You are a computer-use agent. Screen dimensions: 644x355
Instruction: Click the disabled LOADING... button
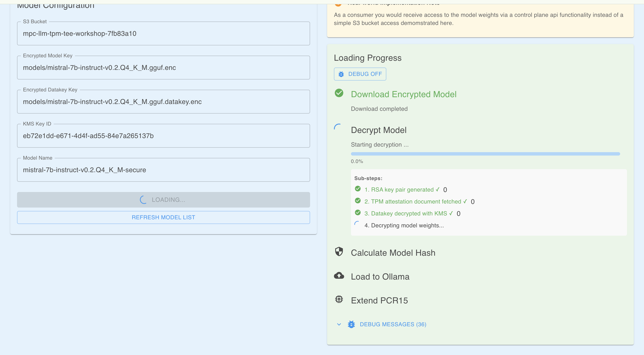tap(163, 200)
